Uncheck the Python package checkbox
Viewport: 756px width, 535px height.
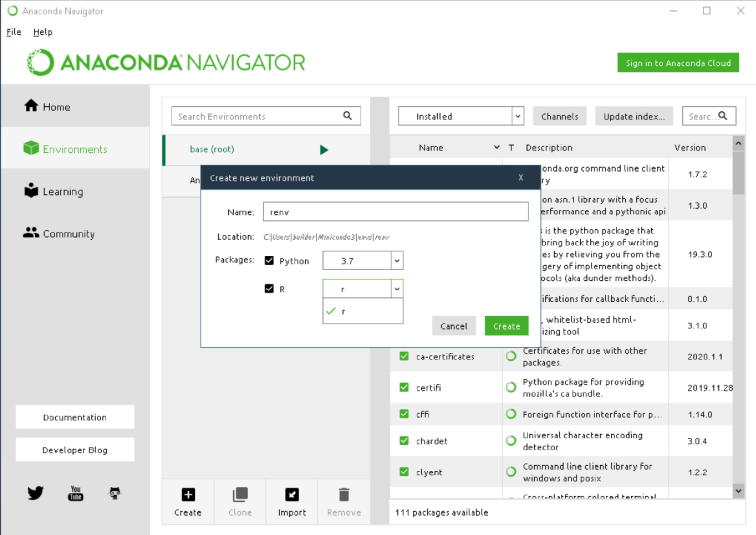pyautogui.click(x=269, y=260)
